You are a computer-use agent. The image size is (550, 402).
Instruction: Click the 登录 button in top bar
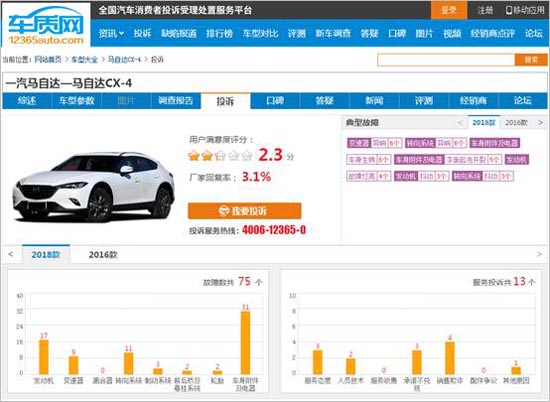pos(449,10)
